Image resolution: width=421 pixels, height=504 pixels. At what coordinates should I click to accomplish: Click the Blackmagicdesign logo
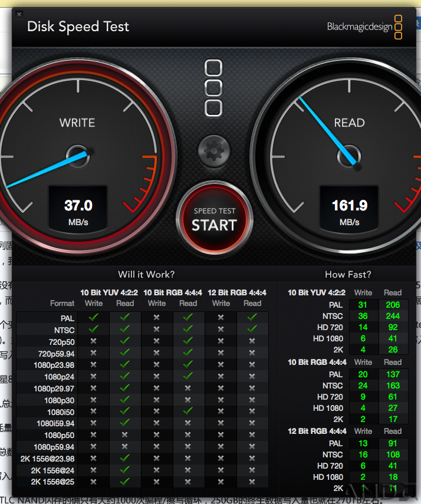tap(364, 27)
